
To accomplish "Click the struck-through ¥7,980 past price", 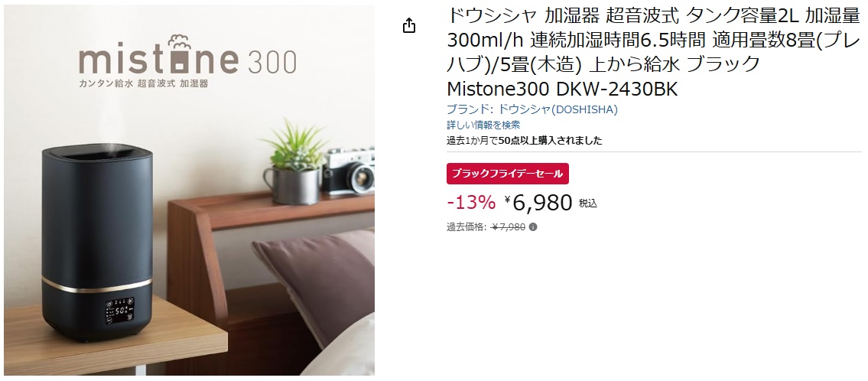I will 509,226.
